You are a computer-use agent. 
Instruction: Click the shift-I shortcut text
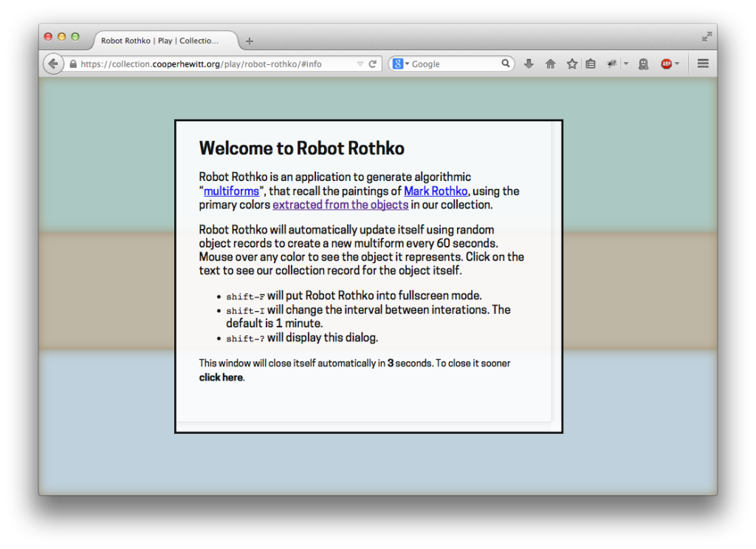(x=245, y=310)
